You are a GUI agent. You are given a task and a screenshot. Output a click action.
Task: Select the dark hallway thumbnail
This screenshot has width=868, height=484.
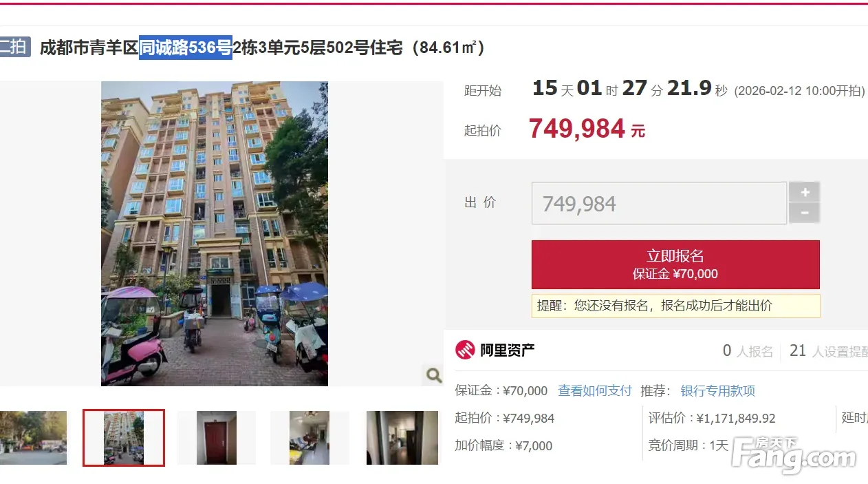[x=402, y=438]
